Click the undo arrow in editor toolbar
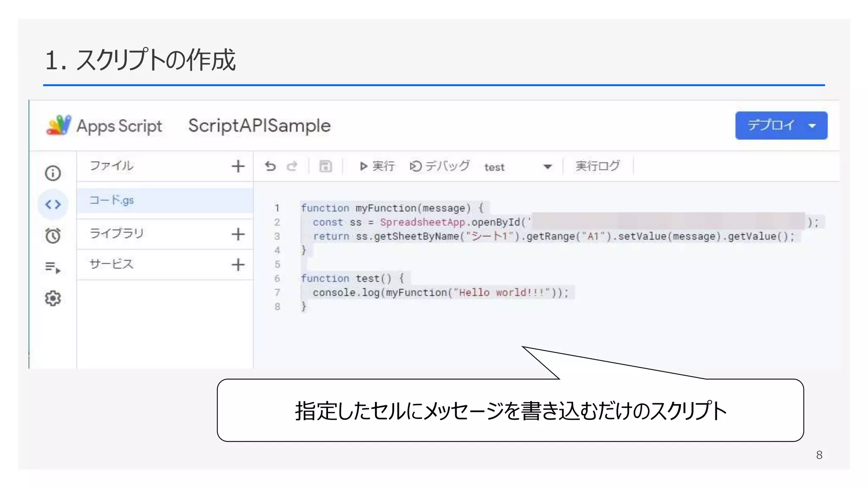Screen dimensions: 868x488 [x=270, y=166]
